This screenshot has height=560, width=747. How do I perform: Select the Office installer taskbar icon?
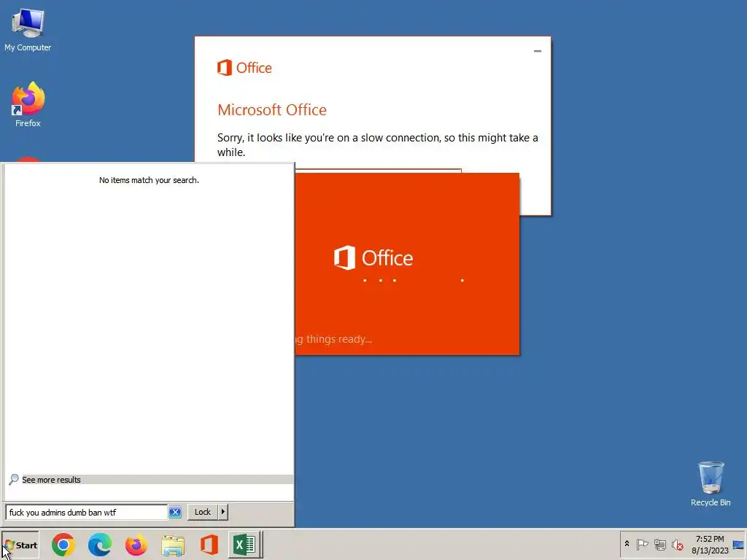tap(209, 545)
